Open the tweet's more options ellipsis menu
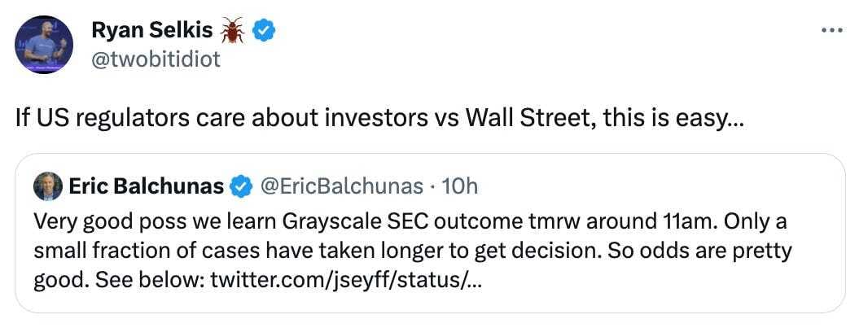The height and width of the screenshot is (332, 868). 831,31
